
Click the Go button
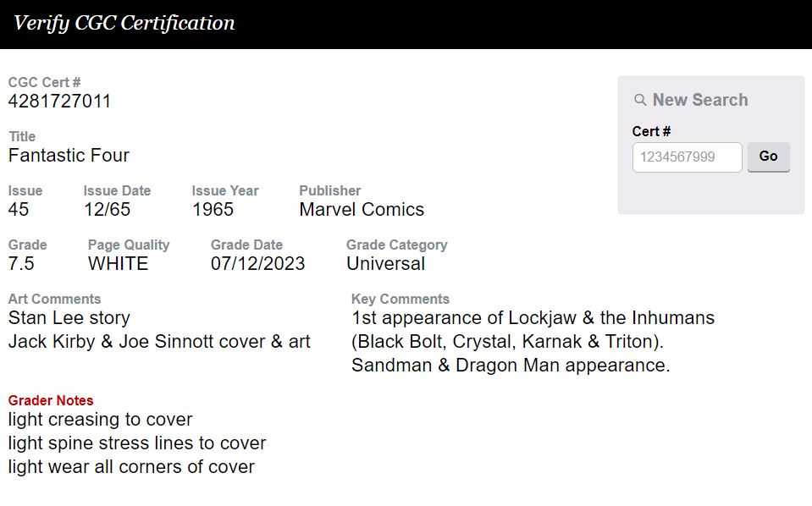tap(768, 157)
